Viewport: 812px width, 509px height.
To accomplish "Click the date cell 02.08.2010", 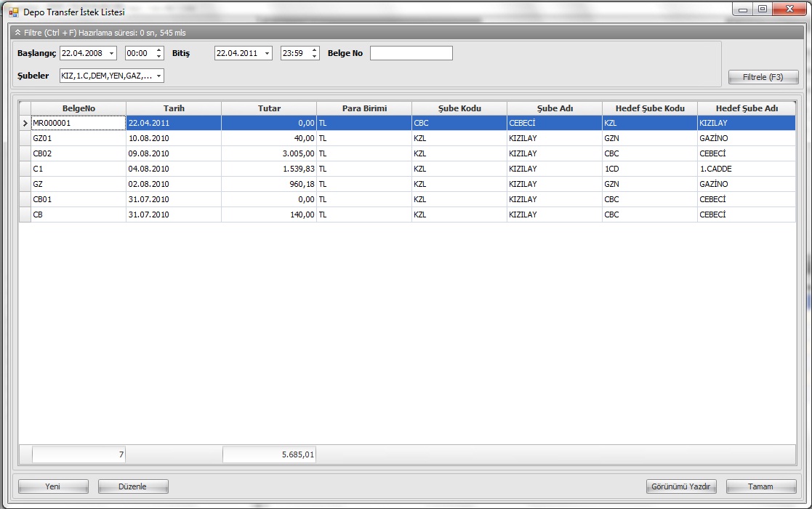I will point(174,185).
